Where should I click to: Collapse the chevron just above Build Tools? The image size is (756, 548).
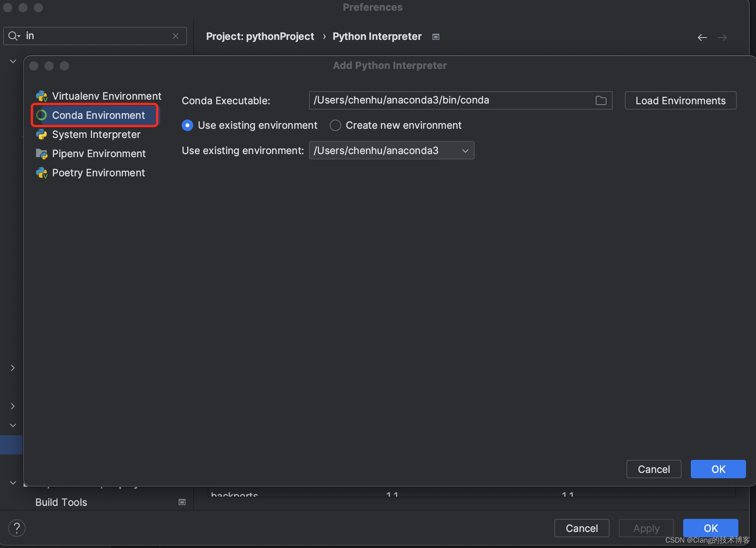click(x=13, y=483)
